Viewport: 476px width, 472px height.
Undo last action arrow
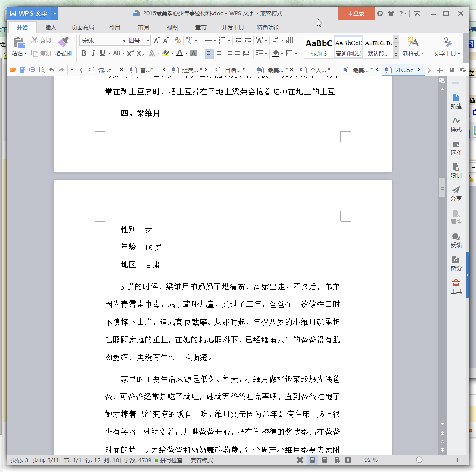[51, 70]
